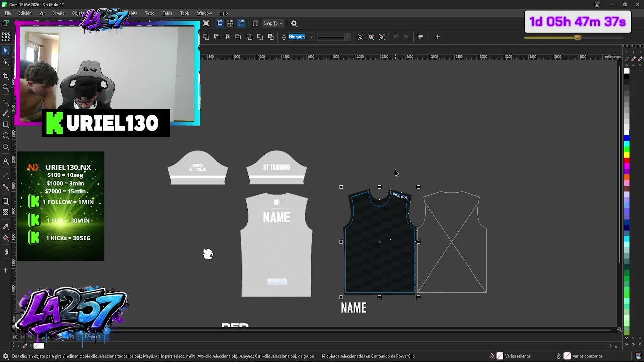Select the Transparency tool
This screenshot has height=362, width=644.
[x=6, y=212]
